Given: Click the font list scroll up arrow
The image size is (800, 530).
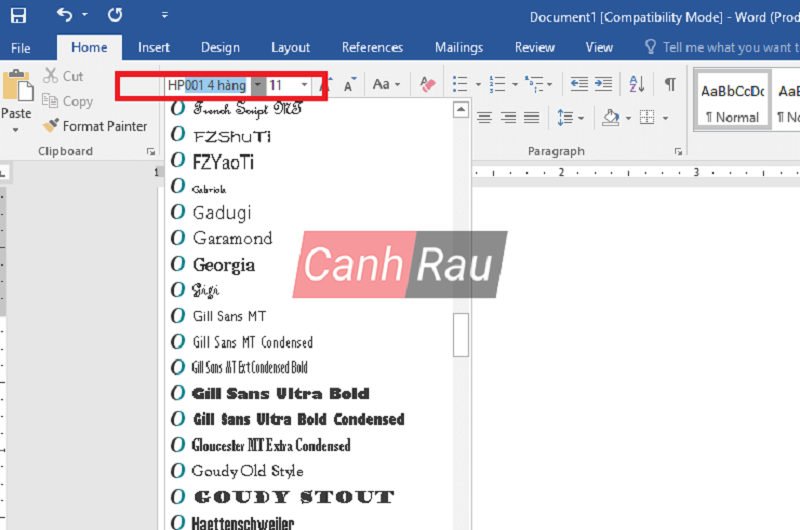Looking at the screenshot, I should (461, 110).
